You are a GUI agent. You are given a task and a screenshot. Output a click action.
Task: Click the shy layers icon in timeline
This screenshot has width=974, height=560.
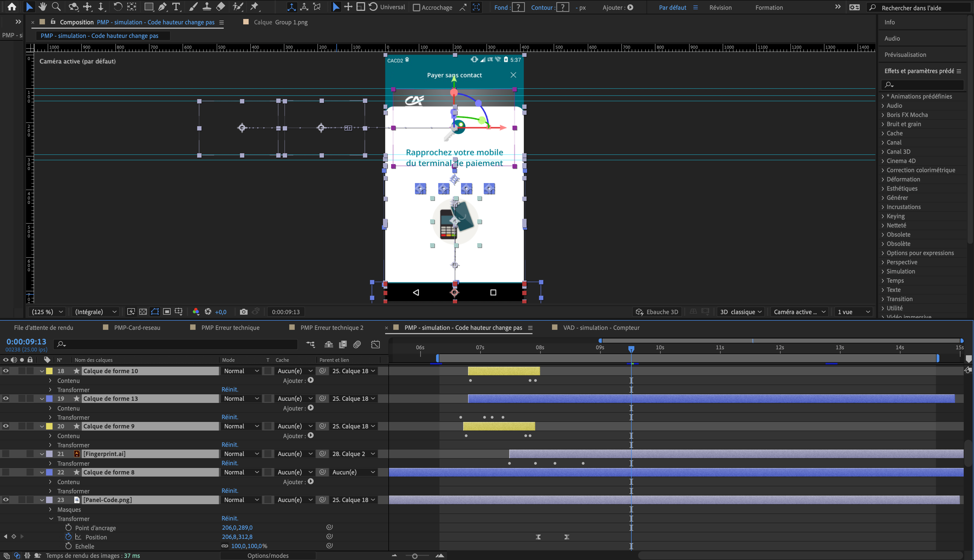pos(329,344)
